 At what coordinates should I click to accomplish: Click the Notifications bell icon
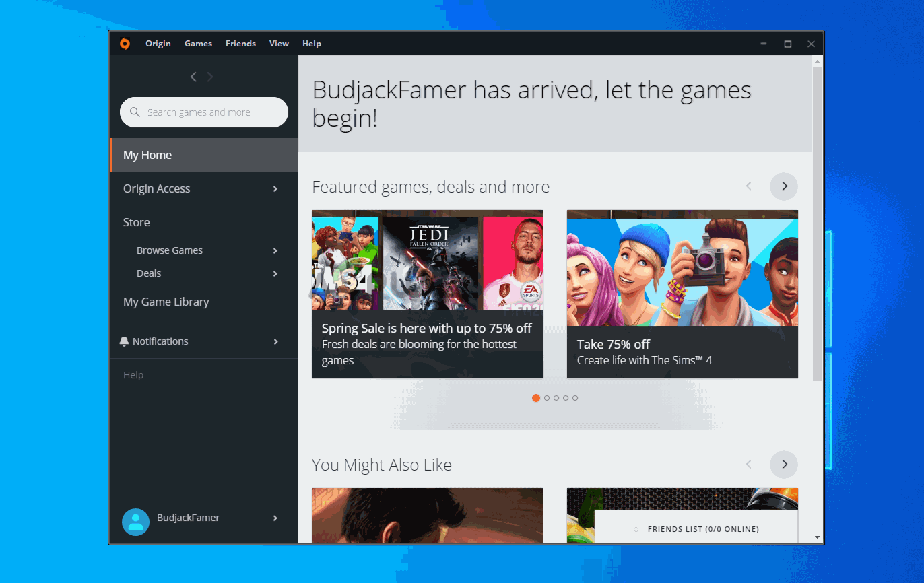[124, 341]
